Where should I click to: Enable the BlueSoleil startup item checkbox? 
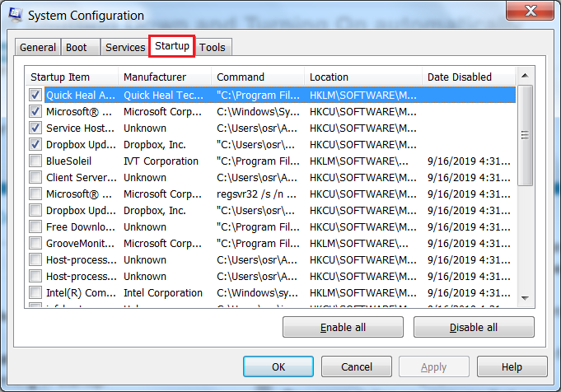click(x=35, y=161)
